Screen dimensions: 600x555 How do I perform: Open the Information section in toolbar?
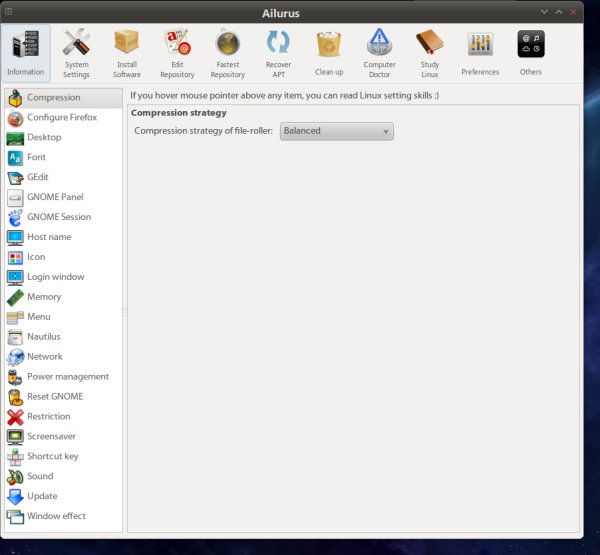[x=25, y=52]
